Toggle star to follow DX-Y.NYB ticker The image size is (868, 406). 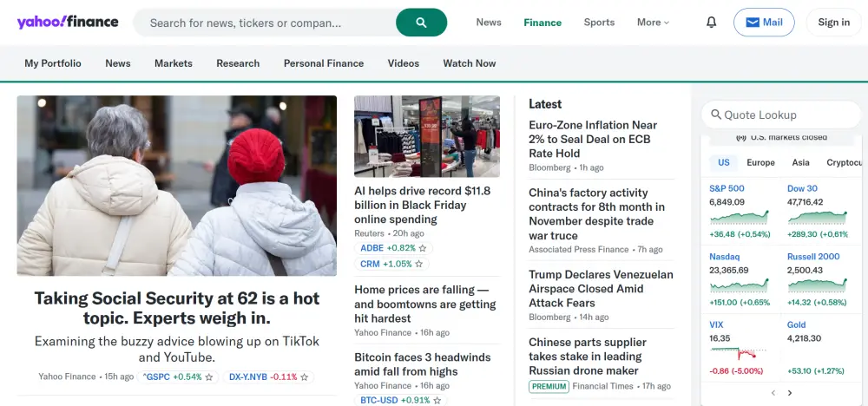[x=304, y=377]
